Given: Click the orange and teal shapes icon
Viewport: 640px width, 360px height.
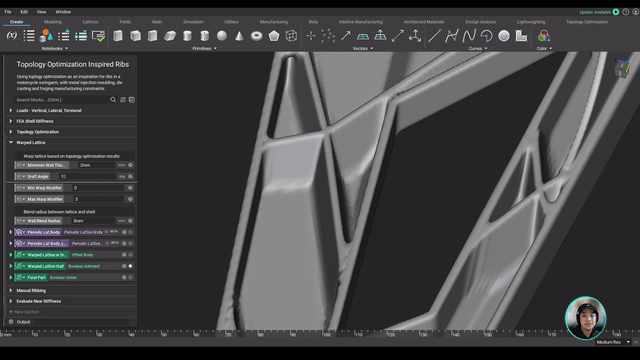Looking at the screenshot, I should pyautogui.click(x=46, y=36).
